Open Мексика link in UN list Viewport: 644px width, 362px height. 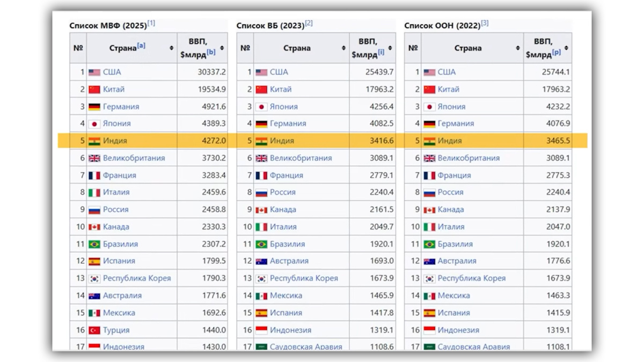(454, 295)
